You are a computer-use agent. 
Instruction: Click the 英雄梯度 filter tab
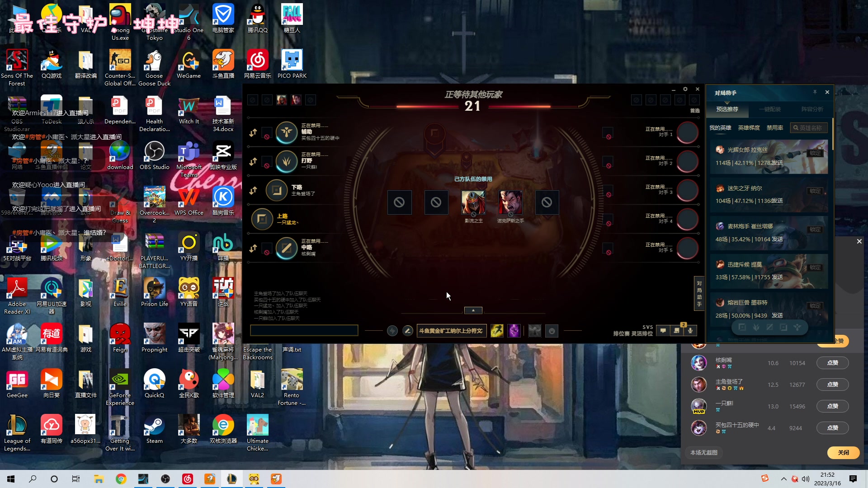(749, 128)
